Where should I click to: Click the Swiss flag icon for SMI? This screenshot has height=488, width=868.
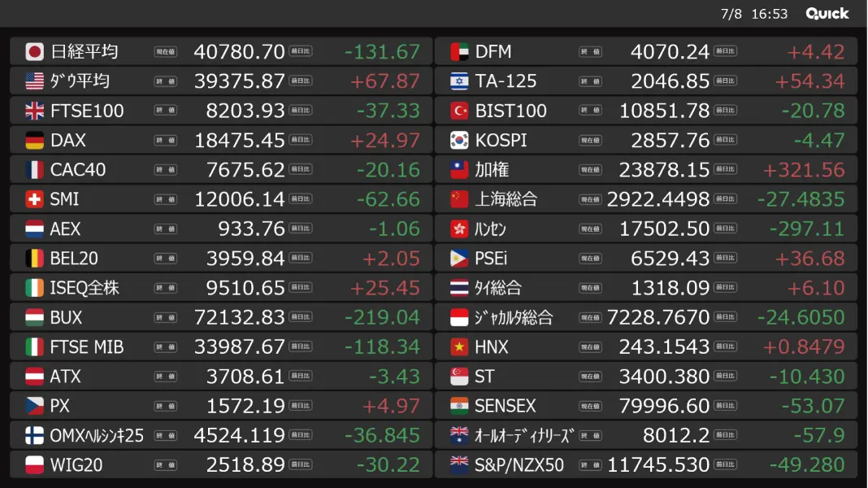34,199
